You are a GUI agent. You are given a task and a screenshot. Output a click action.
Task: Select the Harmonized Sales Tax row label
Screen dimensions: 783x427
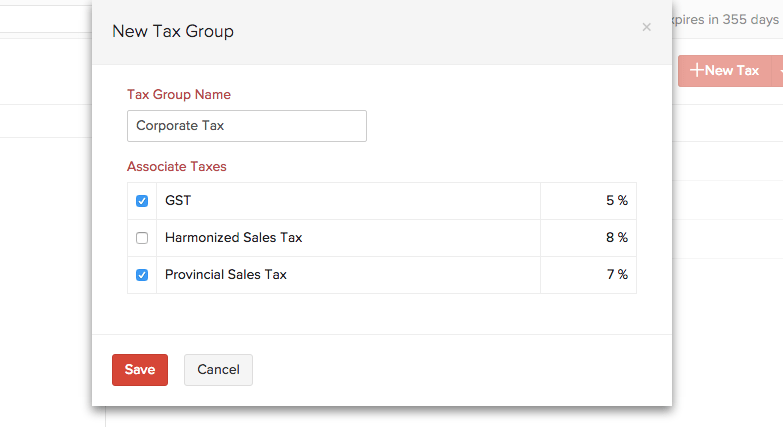tap(233, 238)
